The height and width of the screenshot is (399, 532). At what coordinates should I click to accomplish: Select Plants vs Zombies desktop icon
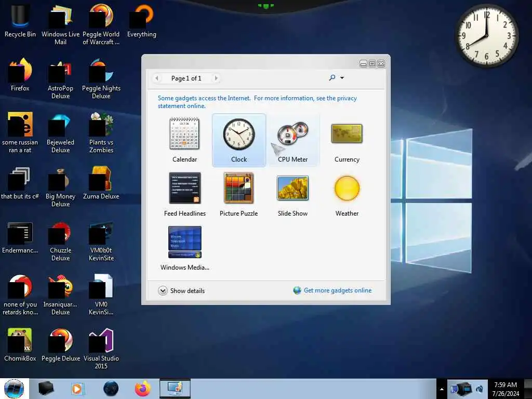101,132
